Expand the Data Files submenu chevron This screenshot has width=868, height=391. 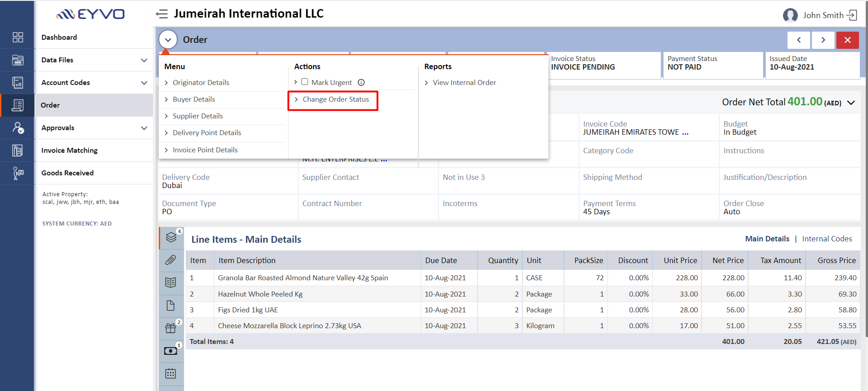(x=144, y=60)
